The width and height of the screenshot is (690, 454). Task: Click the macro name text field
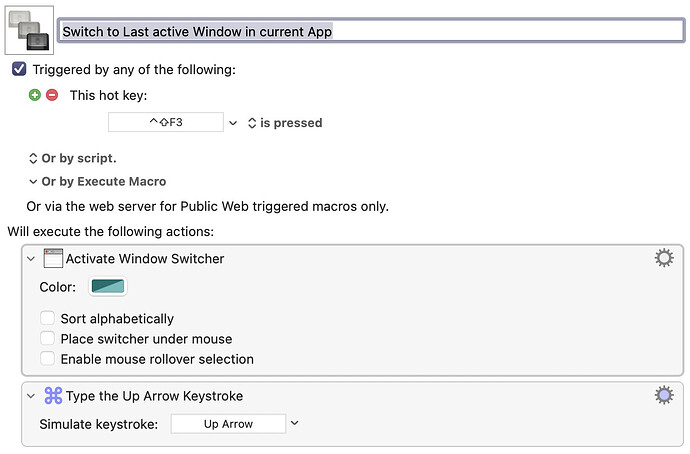pos(370,30)
